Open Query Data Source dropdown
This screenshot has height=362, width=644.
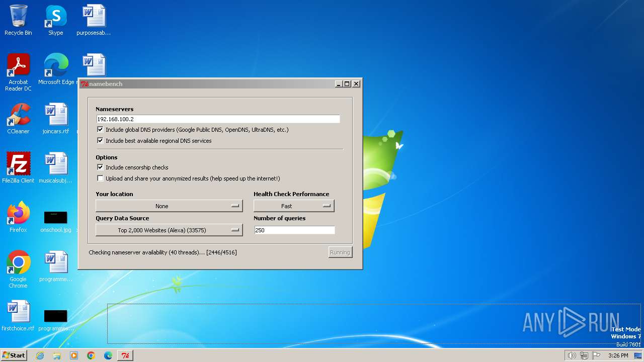[169, 230]
